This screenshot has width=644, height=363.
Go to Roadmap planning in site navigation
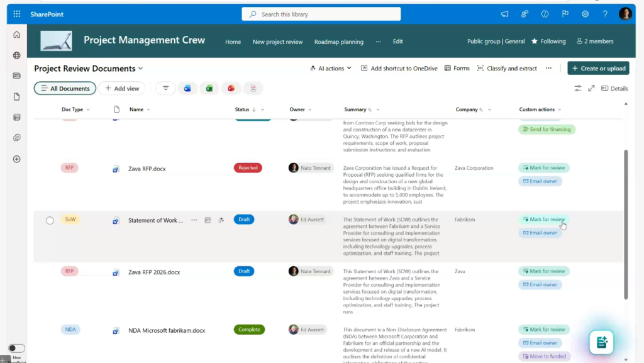click(x=338, y=42)
